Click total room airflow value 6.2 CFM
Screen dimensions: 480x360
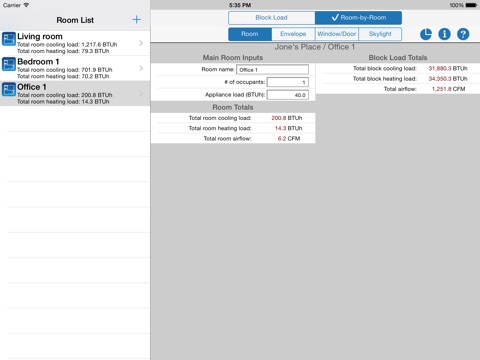289,139
